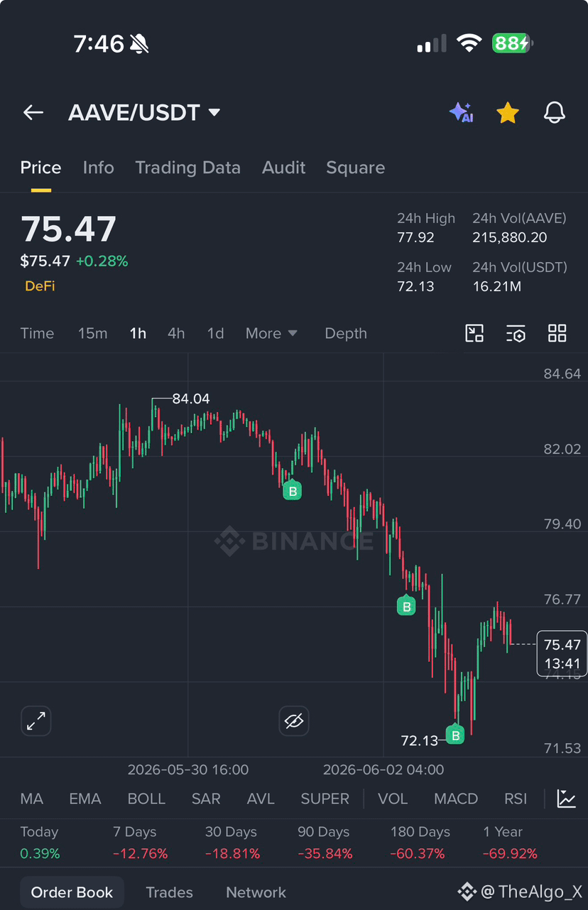Tap the silent mode bell in status bar

click(139, 44)
